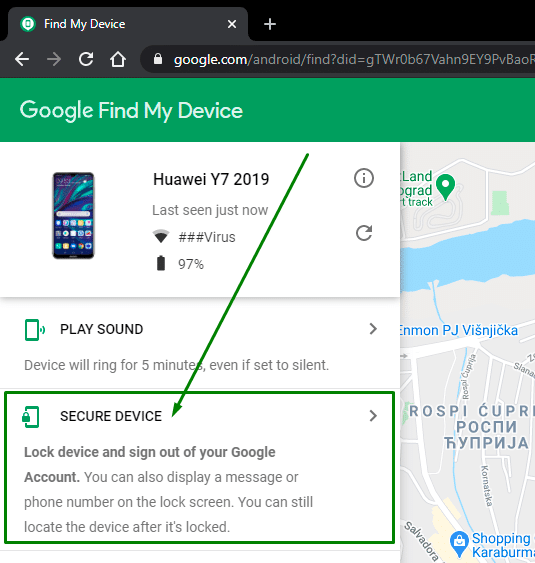Click 'Device will ring for 5 minutes' description

pos(176,365)
